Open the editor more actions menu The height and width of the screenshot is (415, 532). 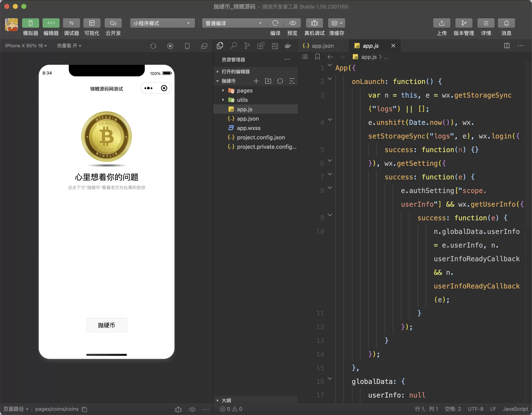[521, 46]
